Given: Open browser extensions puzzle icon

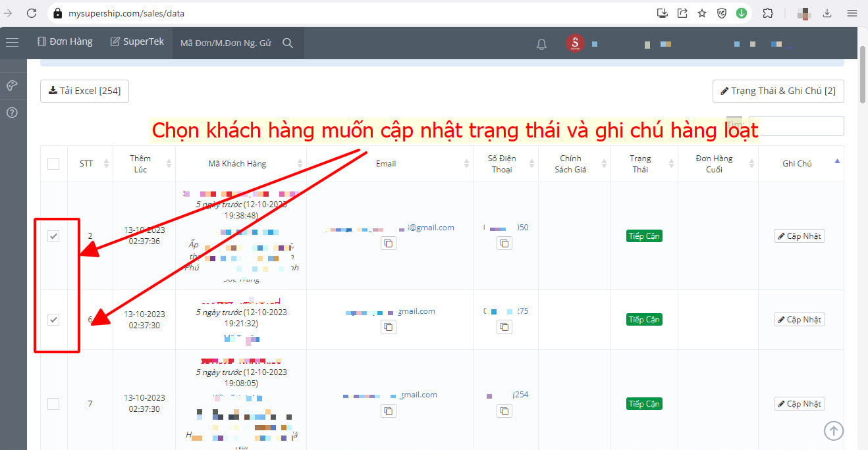Looking at the screenshot, I should pyautogui.click(x=767, y=12).
